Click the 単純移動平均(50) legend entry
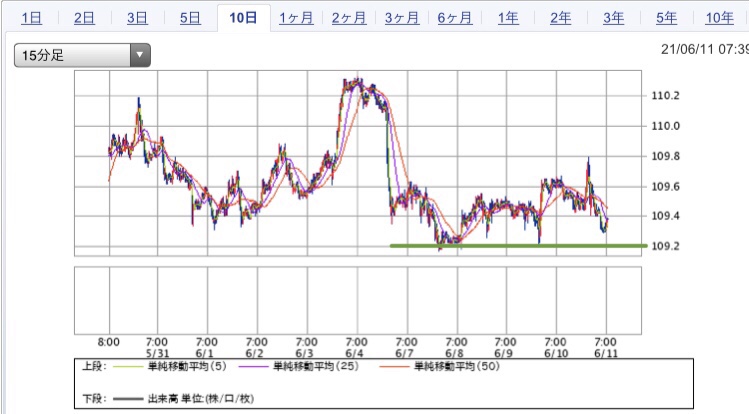Image resolution: width=749 pixels, height=414 pixels. click(x=457, y=366)
